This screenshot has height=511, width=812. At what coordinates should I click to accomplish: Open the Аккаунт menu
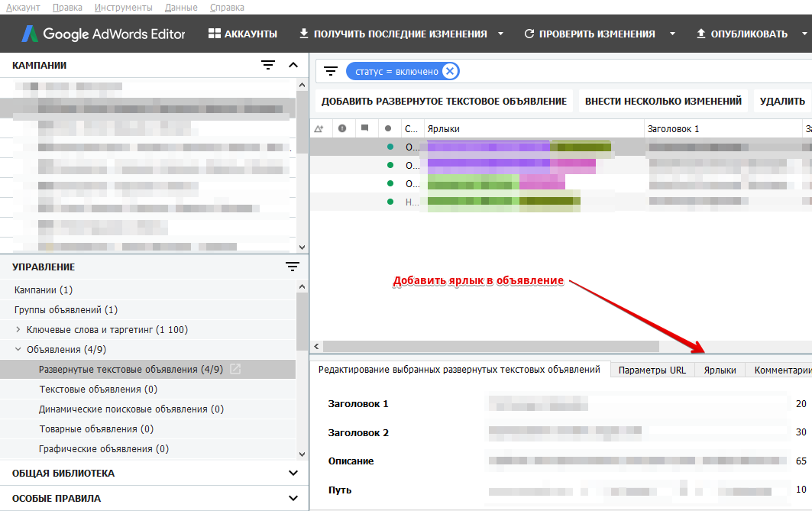(x=24, y=7)
